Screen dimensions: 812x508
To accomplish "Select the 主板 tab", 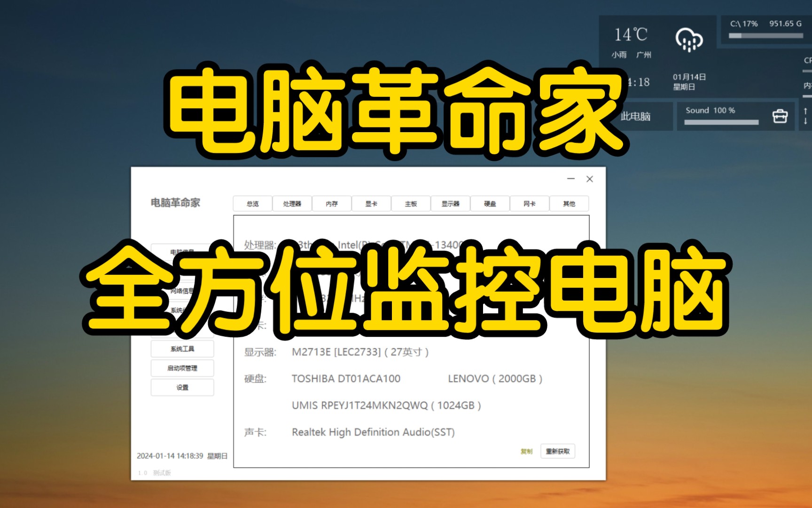I will [411, 204].
